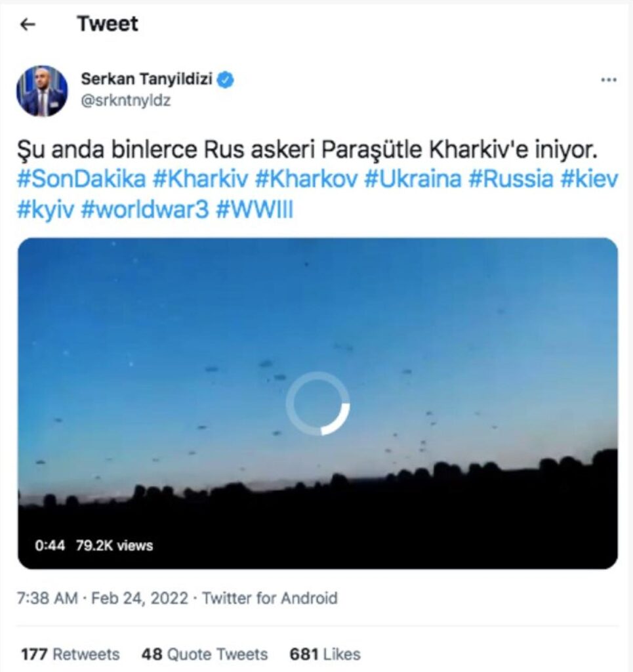633x672 pixels.
Task: Open the @srkntnyldz handle link
Action: 125,100
